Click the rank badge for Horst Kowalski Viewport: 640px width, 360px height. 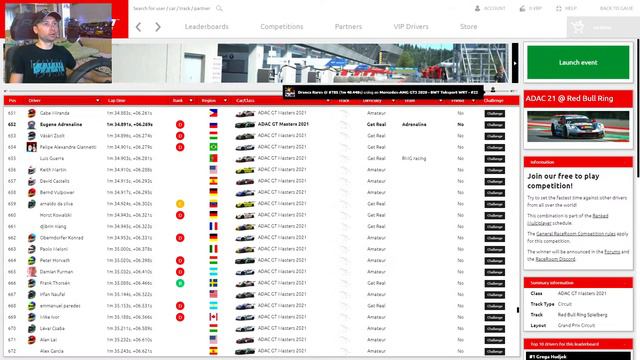coord(180,215)
